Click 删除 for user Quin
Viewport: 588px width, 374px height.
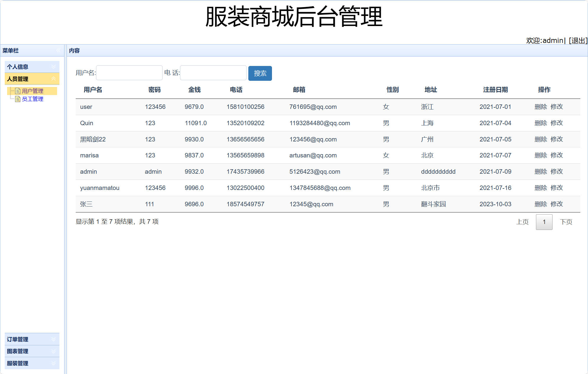(x=541, y=123)
